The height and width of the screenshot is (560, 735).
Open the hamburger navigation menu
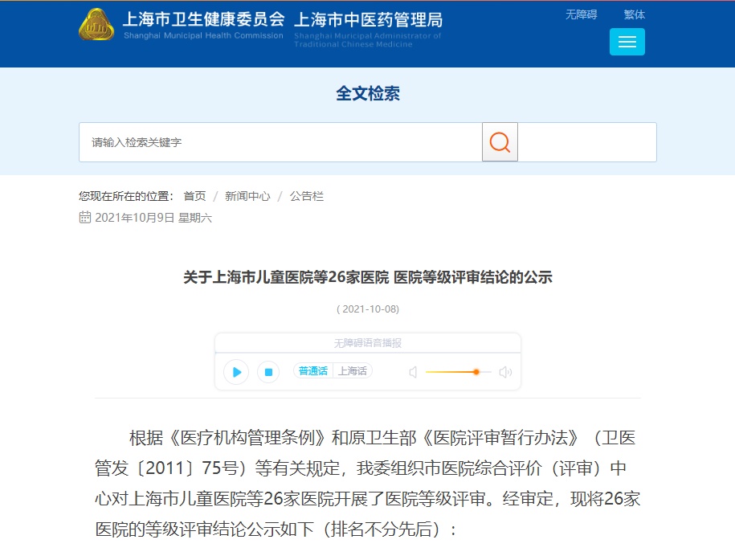tap(627, 42)
